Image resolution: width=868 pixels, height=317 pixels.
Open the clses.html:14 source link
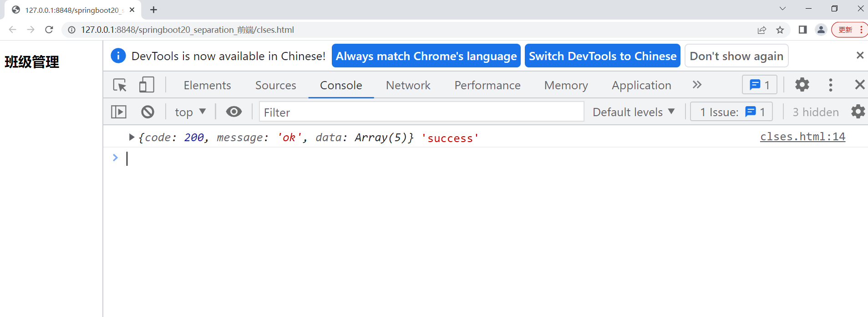(x=802, y=137)
